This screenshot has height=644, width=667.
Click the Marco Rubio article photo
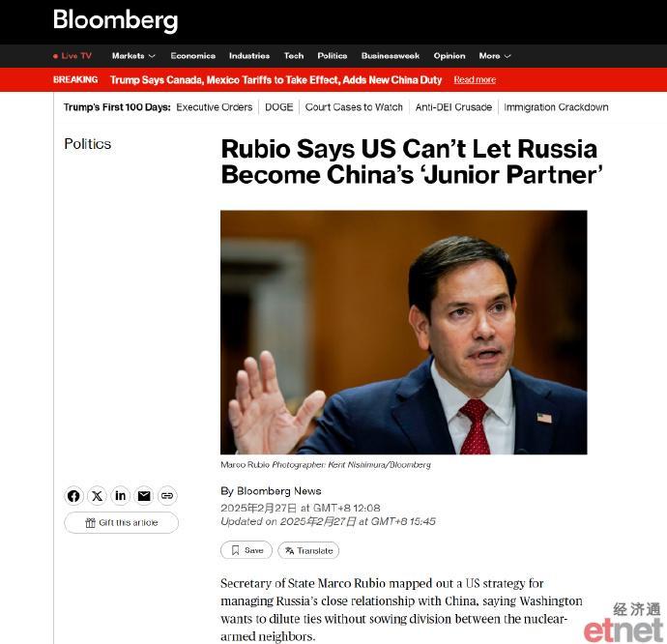[x=404, y=332]
